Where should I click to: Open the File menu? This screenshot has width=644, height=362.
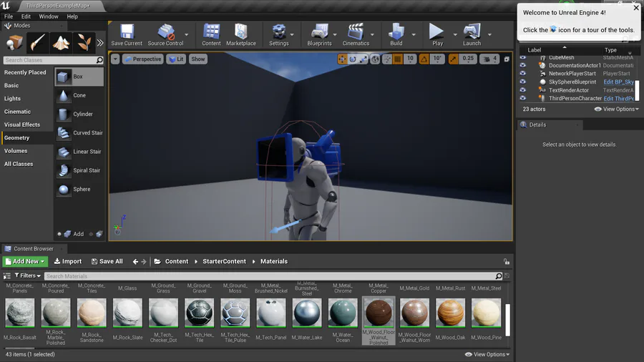9,16
